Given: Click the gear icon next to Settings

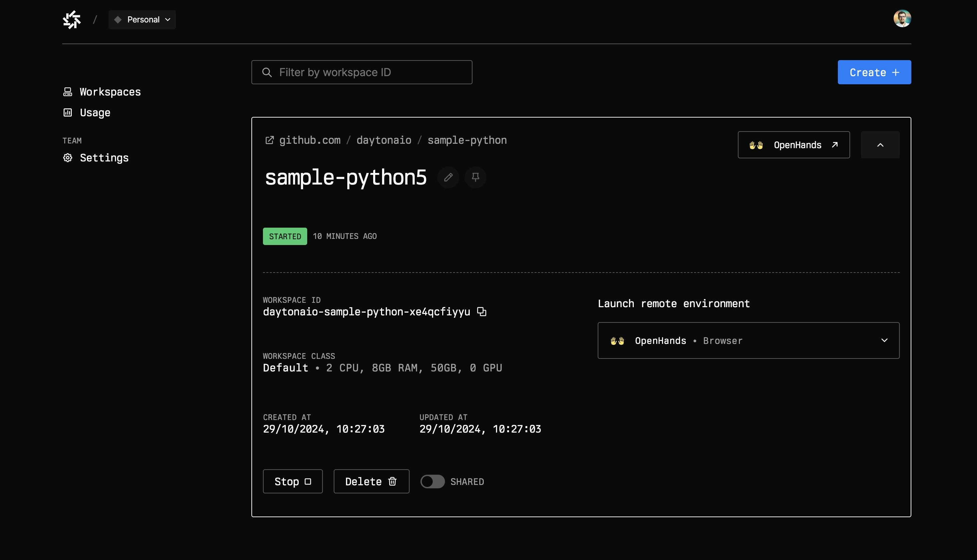Looking at the screenshot, I should pos(68,158).
